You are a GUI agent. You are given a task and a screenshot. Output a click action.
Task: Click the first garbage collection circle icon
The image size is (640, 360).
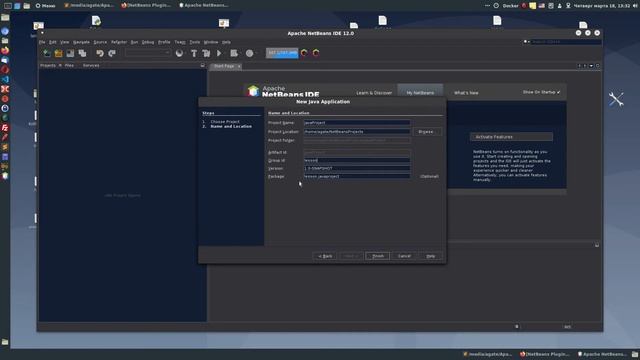[304, 53]
